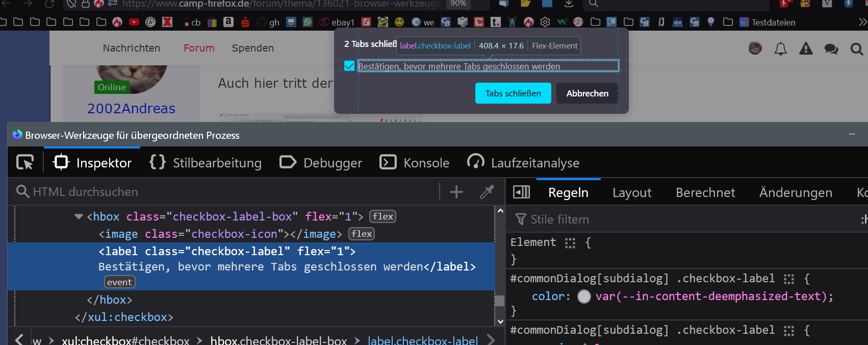Toggle flex badge on image checkbox-icon
The image size is (868, 345).
click(362, 234)
